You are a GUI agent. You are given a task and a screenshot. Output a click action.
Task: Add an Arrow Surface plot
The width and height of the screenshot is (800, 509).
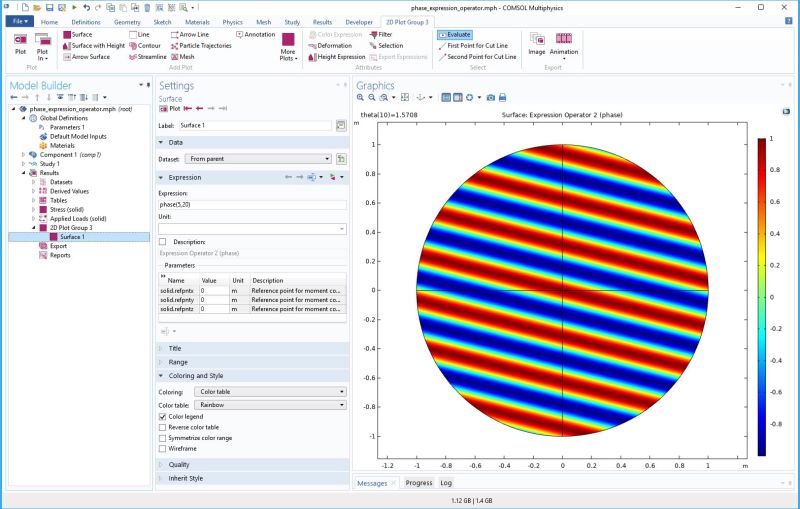pyautogui.click(x=86, y=57)
